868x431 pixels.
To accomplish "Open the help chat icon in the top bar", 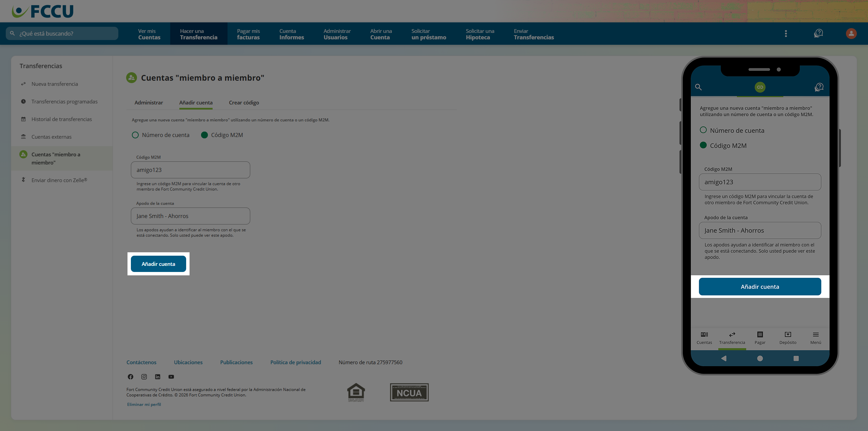I will coord(818,33).
